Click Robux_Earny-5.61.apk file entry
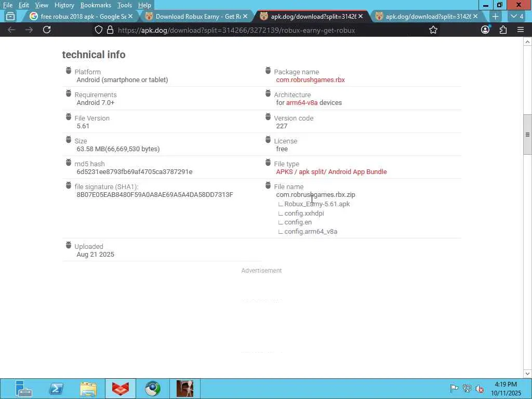 [317, 204]
